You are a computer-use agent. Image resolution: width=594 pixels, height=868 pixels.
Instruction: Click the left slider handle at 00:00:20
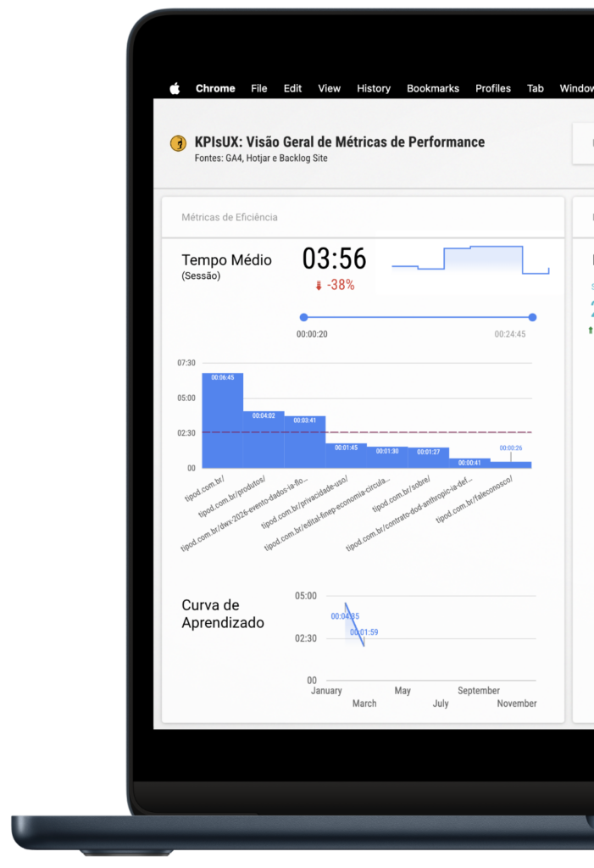click(303, 317)
